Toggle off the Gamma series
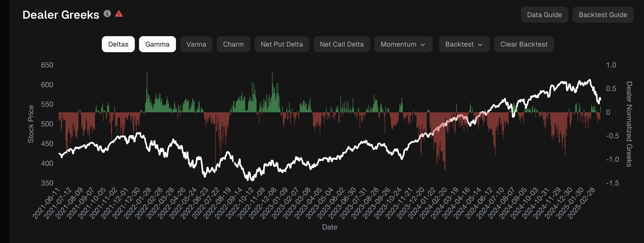 coord(157,44)
